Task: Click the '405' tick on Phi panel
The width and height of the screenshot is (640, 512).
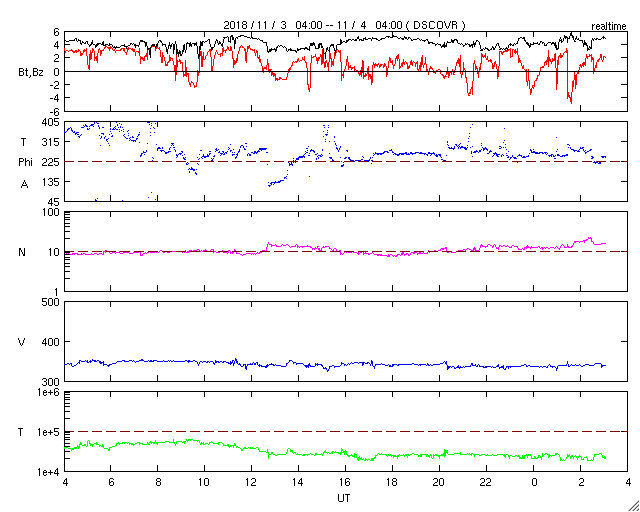Action: (51, 122)
